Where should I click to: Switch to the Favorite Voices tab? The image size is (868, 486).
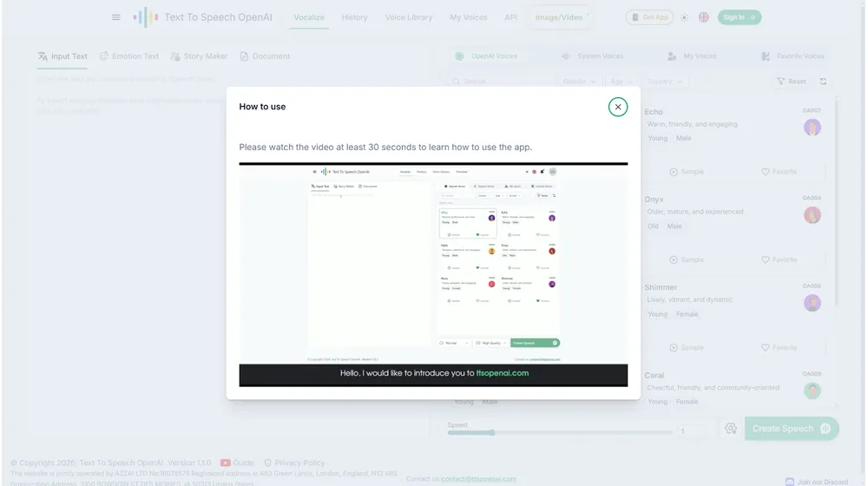click(x=792, y=56)
